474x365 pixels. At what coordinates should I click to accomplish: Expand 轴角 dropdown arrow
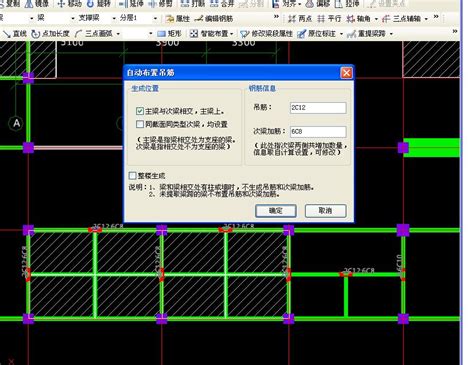(376, 19)
